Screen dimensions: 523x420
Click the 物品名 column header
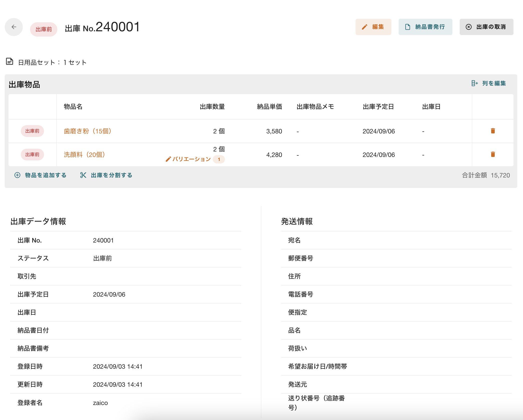(73, 107)
